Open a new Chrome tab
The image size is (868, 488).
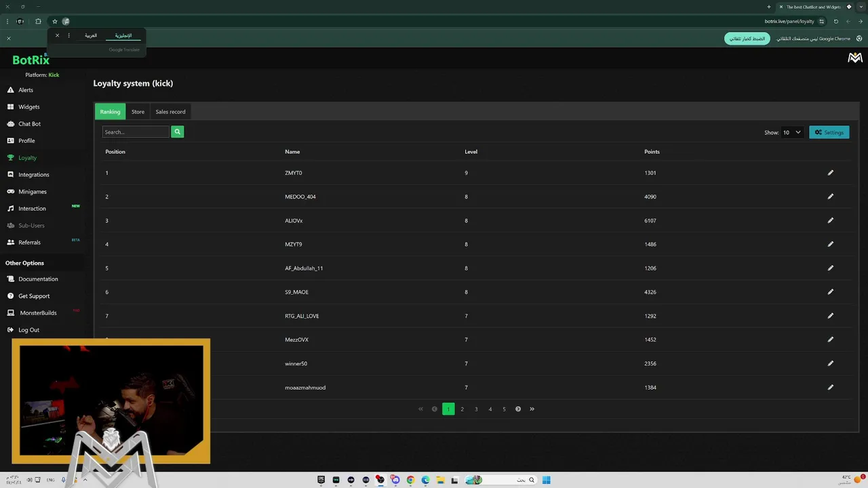click(768, 7)
